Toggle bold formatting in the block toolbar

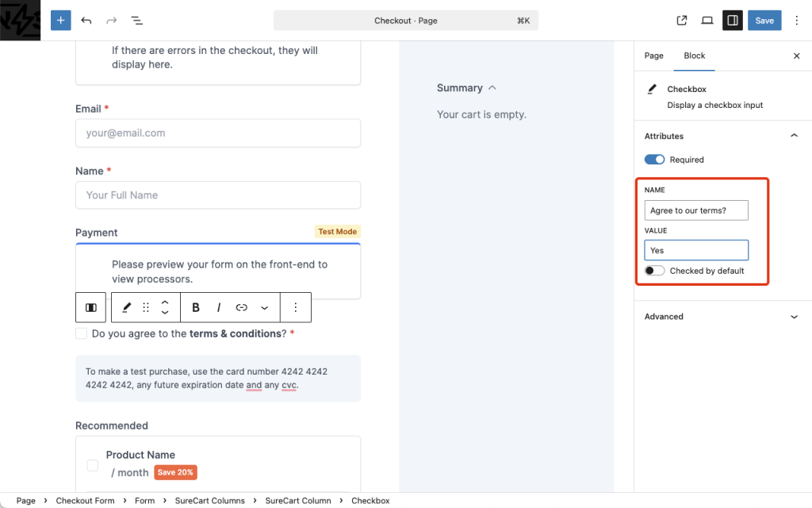click(x=195, y=307)
